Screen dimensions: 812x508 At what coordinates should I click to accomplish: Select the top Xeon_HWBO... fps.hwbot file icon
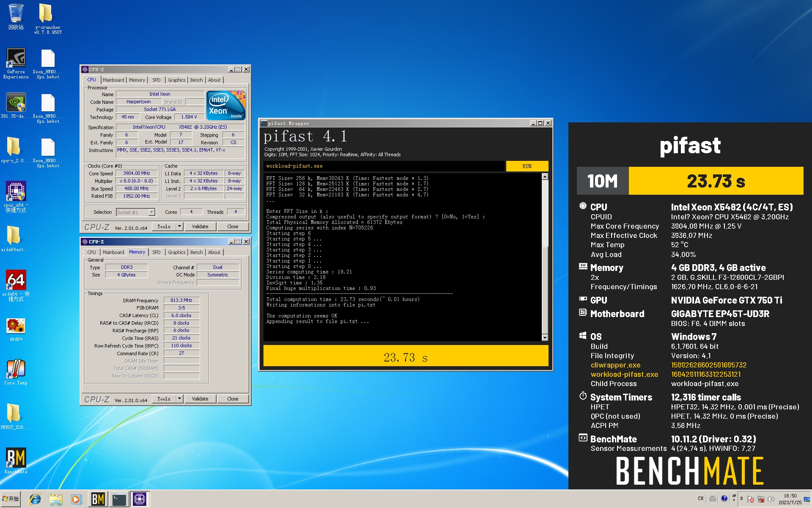click(x=48, y=63)
